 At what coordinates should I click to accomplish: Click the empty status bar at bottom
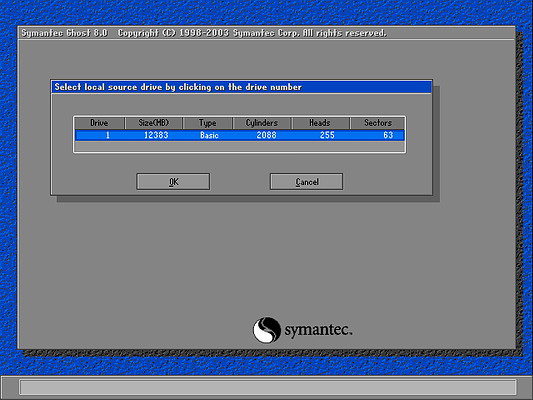(x=268, y=387)
